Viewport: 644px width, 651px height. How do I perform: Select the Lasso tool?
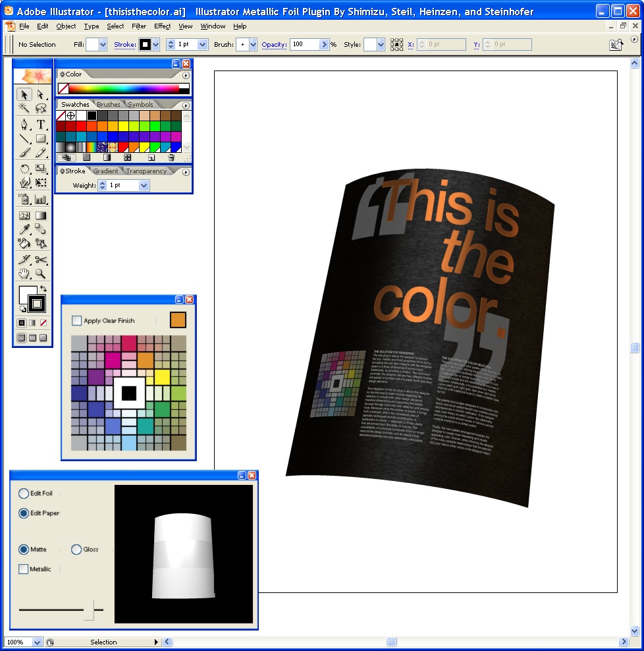click(x=41, y=108)
